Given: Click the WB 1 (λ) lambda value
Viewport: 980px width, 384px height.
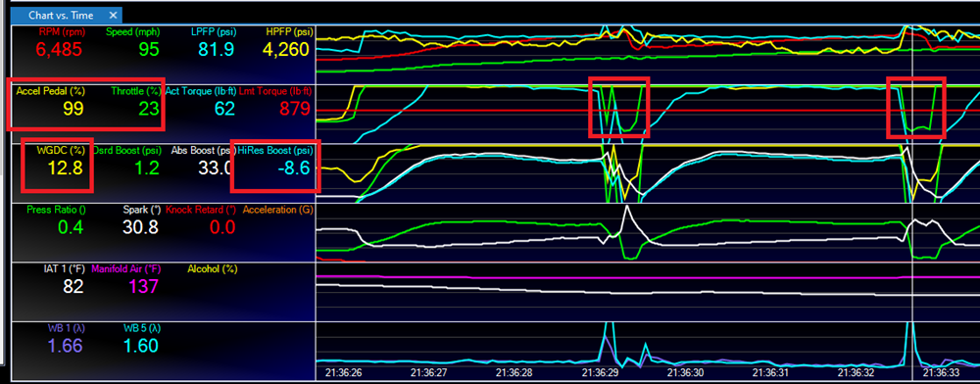Looking at the screenshot, I should coord(66,345).
